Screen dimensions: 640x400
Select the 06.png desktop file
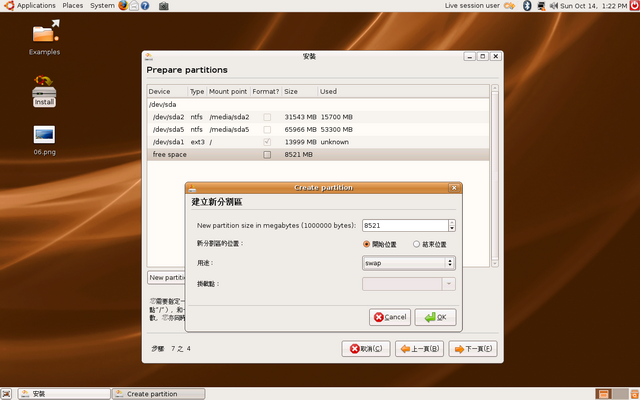coord(44,140)
